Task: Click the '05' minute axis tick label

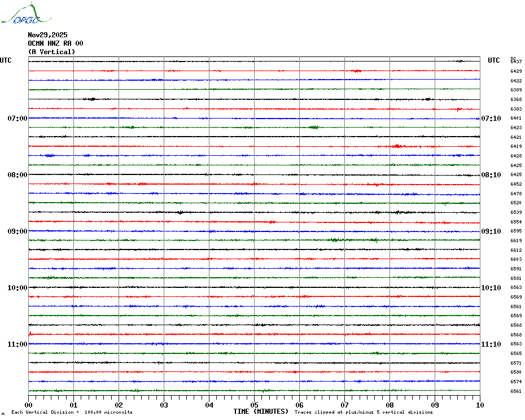Action: 255,405
